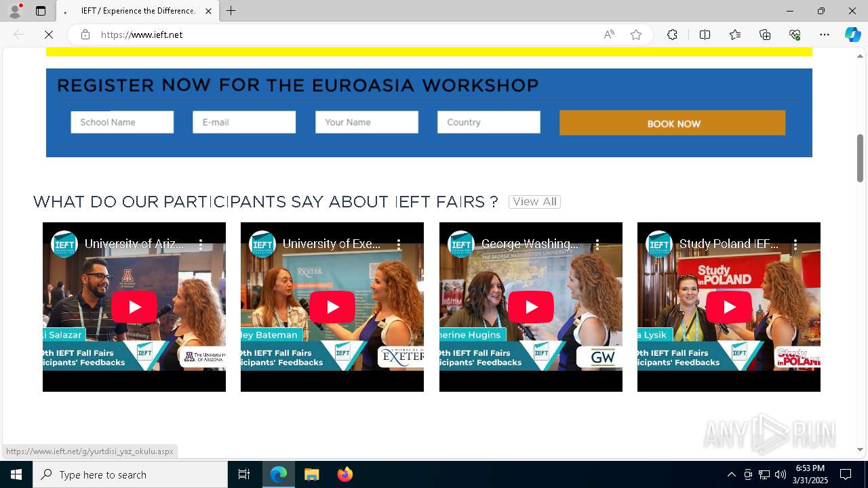The image size is (868, 488).
Task: Stop loading the page
Action: pyautogui.click(x=49, y=35)
